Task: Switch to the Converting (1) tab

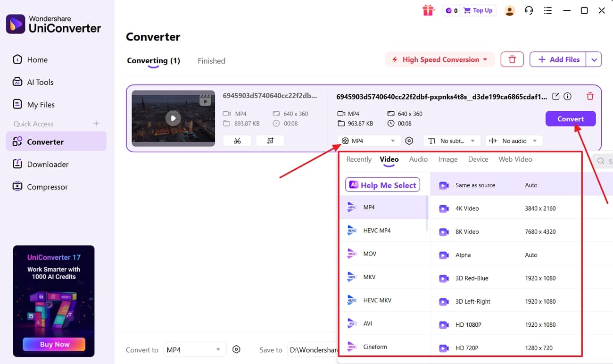Action: click(x=154, y=61)
